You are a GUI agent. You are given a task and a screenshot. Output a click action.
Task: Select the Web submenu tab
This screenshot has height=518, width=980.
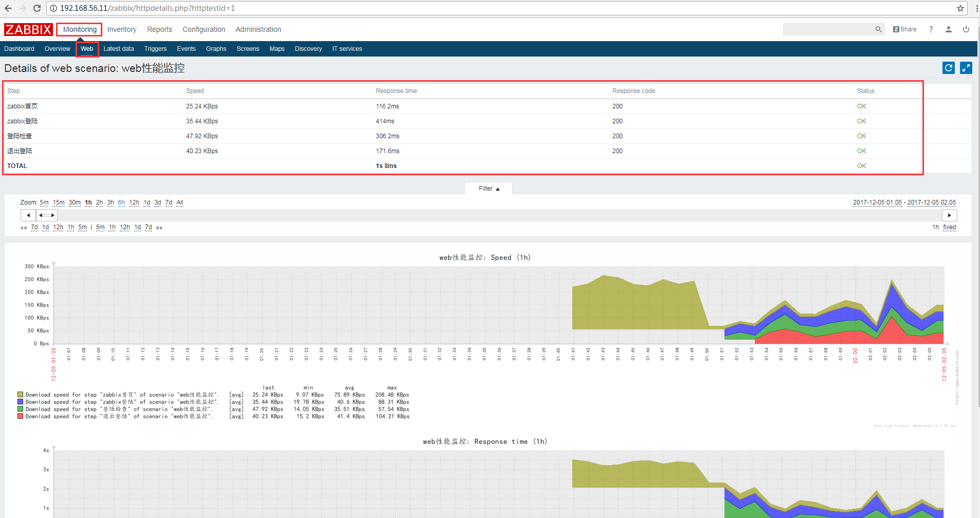click(x=87, y=49)
